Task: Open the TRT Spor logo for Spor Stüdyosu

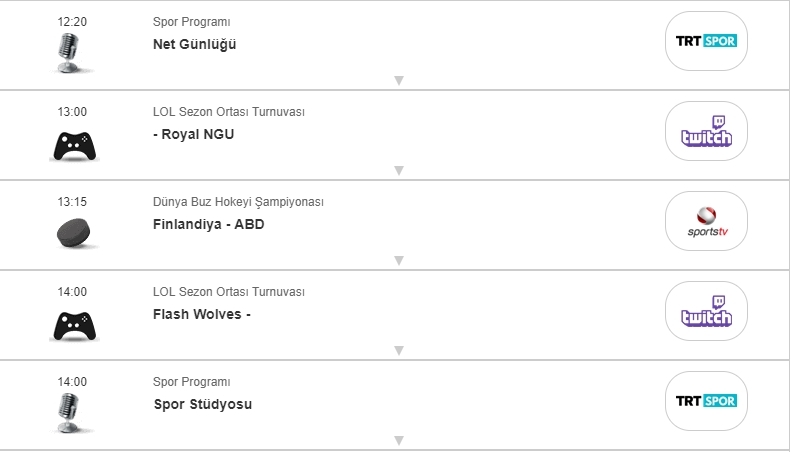Action: pos(706,401)
